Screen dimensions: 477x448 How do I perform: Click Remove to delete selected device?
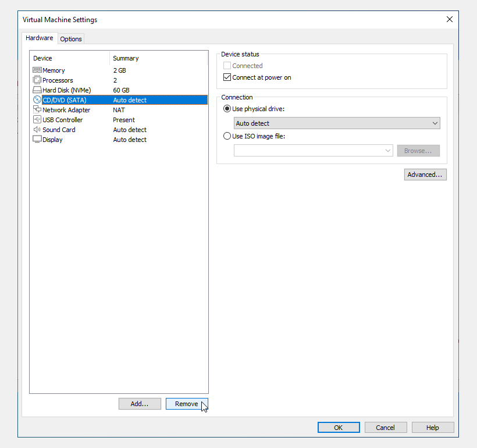(187, 404)
